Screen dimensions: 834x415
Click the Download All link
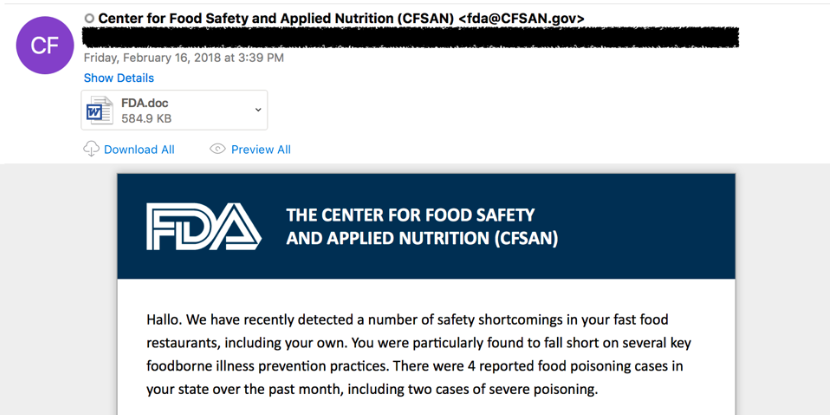click(x=139, y=149)
